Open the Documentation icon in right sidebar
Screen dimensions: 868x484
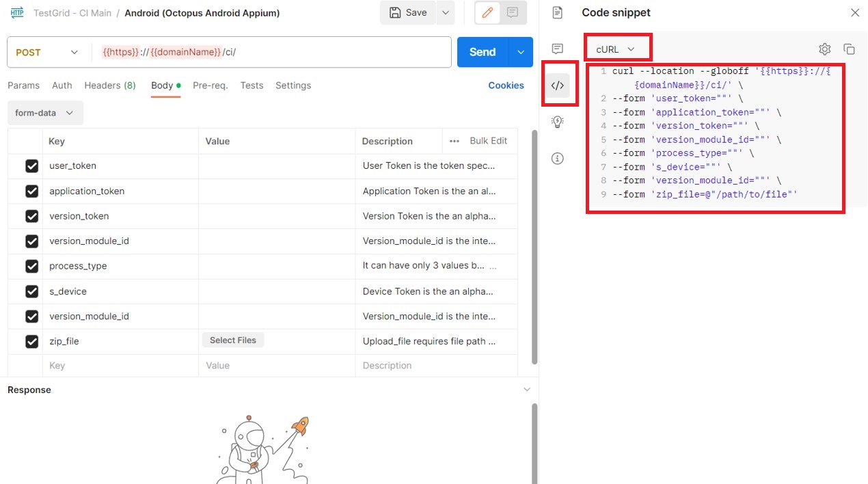pos(557,12)
